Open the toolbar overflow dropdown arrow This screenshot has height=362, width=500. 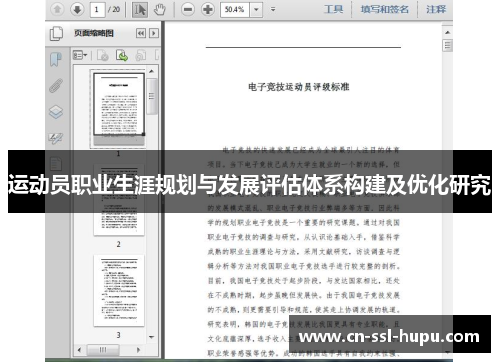tap(273, 9)
